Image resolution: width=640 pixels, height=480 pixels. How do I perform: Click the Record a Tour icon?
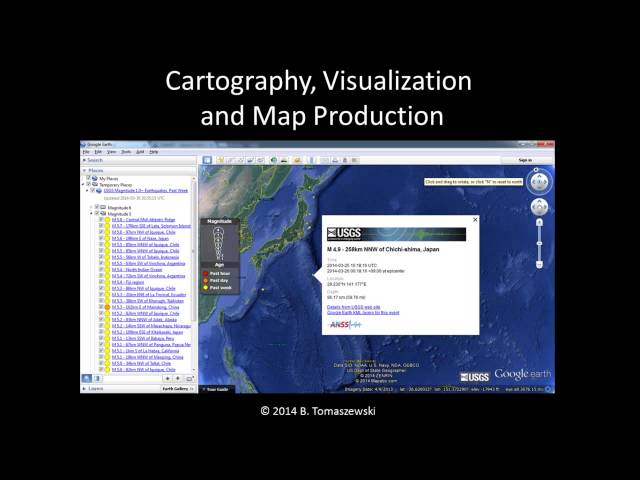[260, 160]
